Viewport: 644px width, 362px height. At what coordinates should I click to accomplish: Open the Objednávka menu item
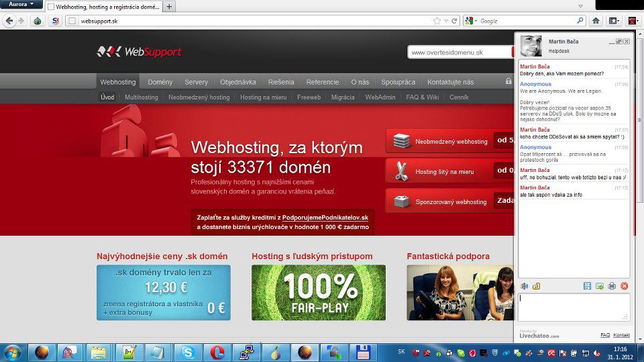pyautogui.click(x=237, y=82)
